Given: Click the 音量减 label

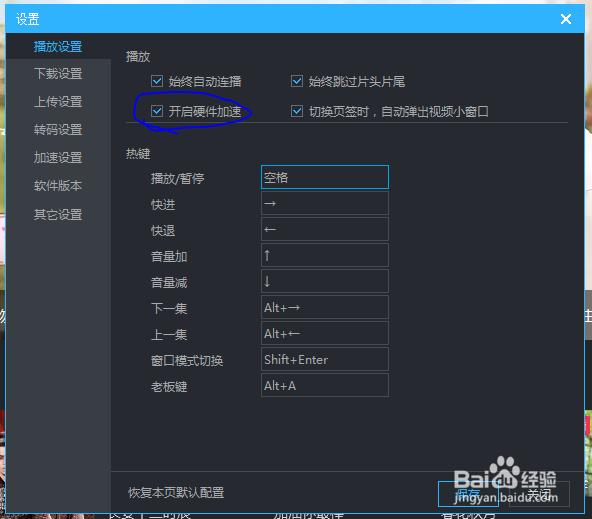Looking at the screenshot, I should click(x=169, y=282).
